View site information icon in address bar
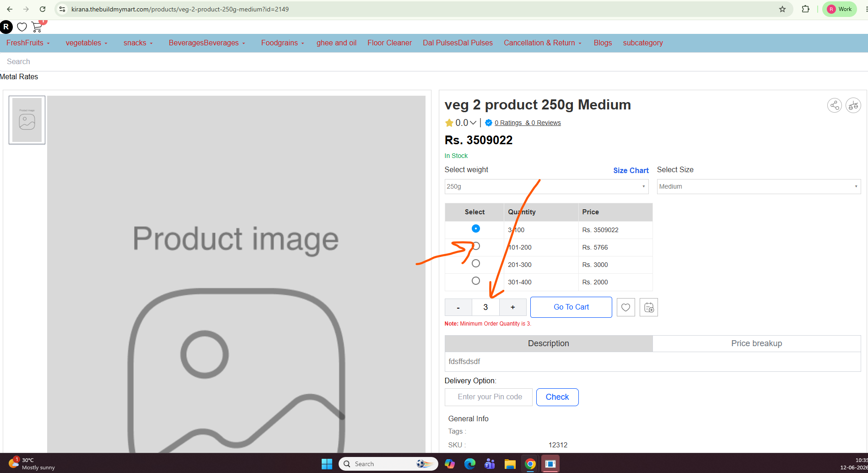Screen dimensions: 868x473 click(62, 9)
